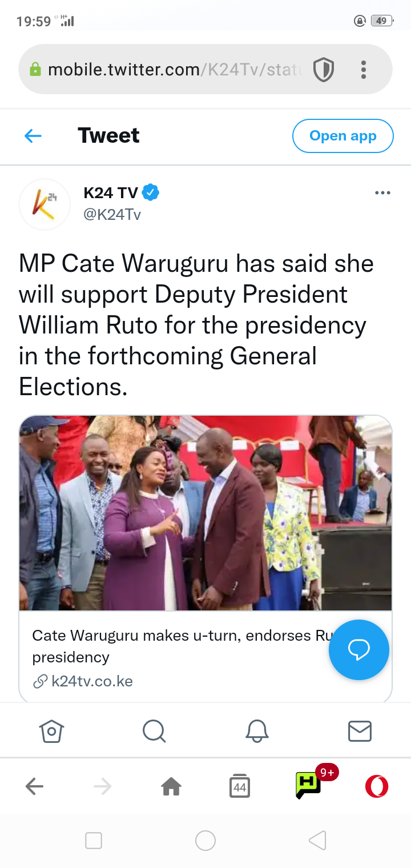Open browser three-dot vertical menu

tap(364, 70)
